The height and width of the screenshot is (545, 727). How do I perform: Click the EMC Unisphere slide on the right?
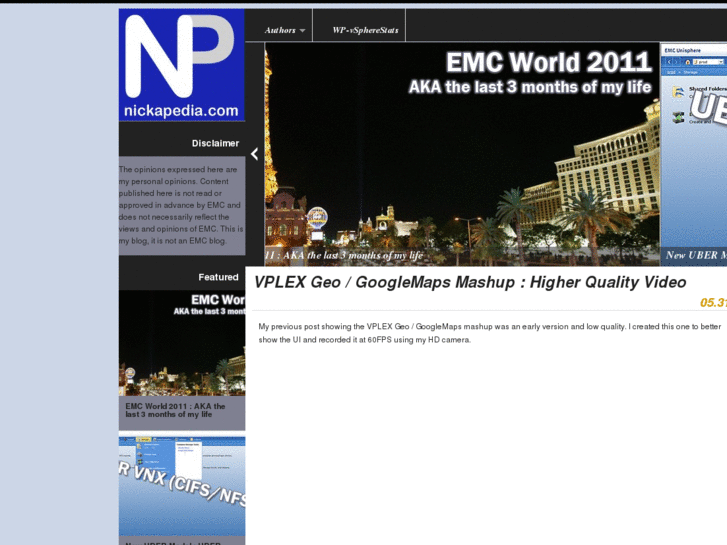(694, 154)
